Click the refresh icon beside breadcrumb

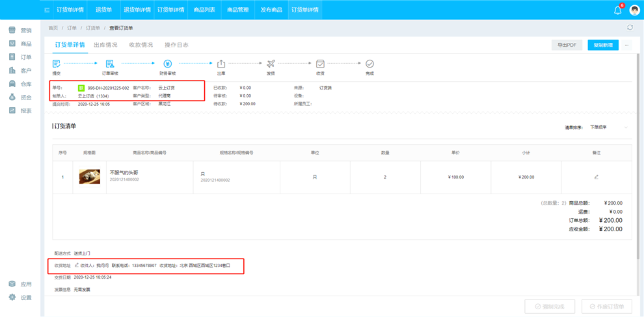[630, 28]
